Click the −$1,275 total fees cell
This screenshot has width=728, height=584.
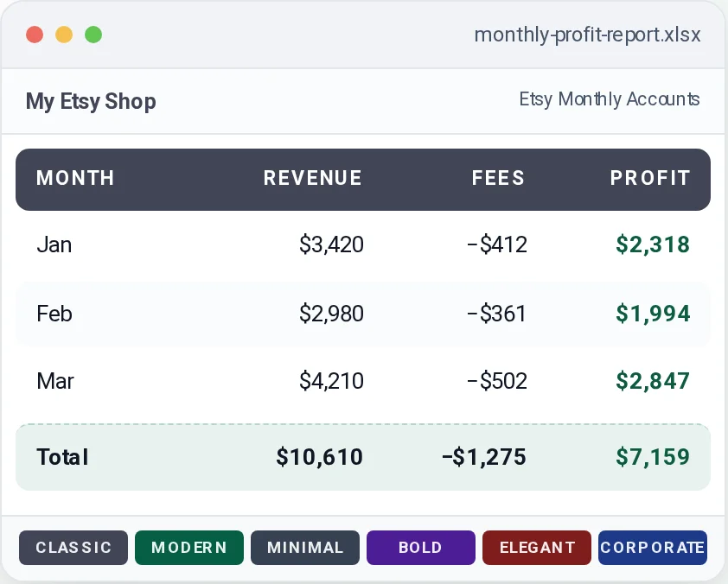point(484,457)
